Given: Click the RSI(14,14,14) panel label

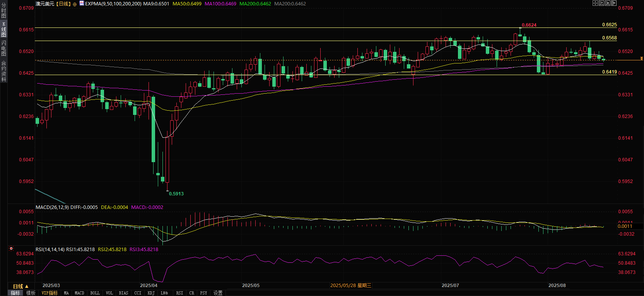Looking at the screenshot, I should (50, 250).
